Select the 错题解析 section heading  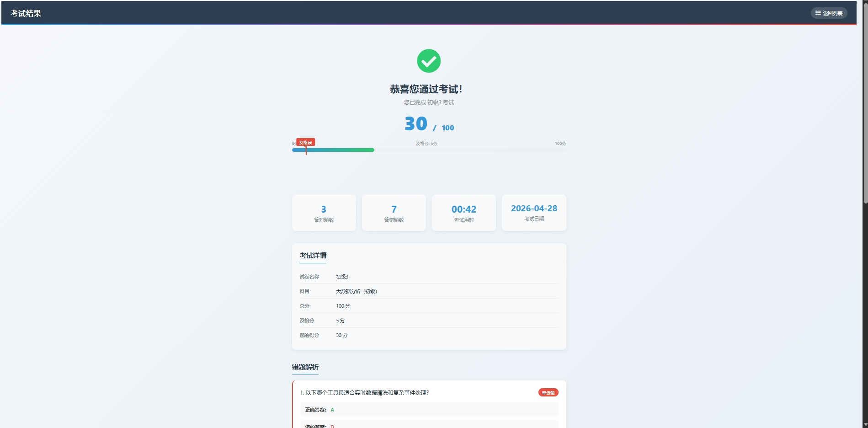(305, 367)
